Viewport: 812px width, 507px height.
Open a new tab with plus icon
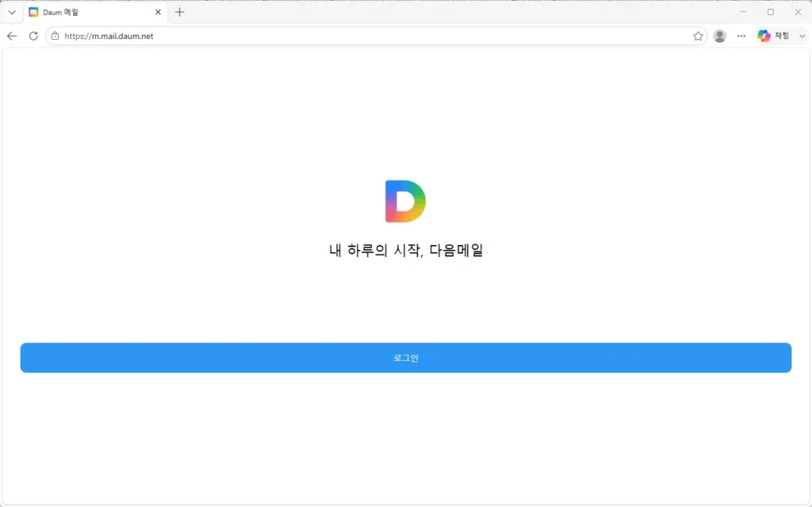[x=180, y=12]
